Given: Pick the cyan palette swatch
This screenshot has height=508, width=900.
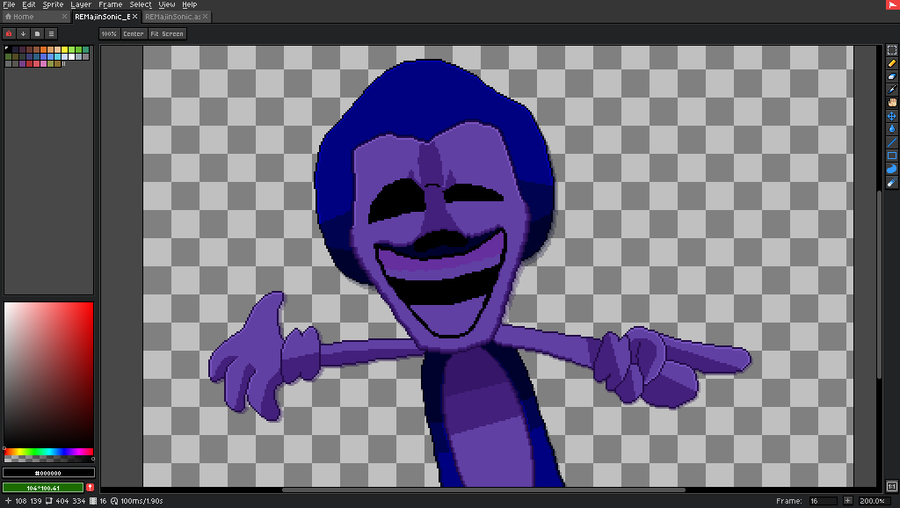Looking at the screenshot, I should [x=57, y=57].
